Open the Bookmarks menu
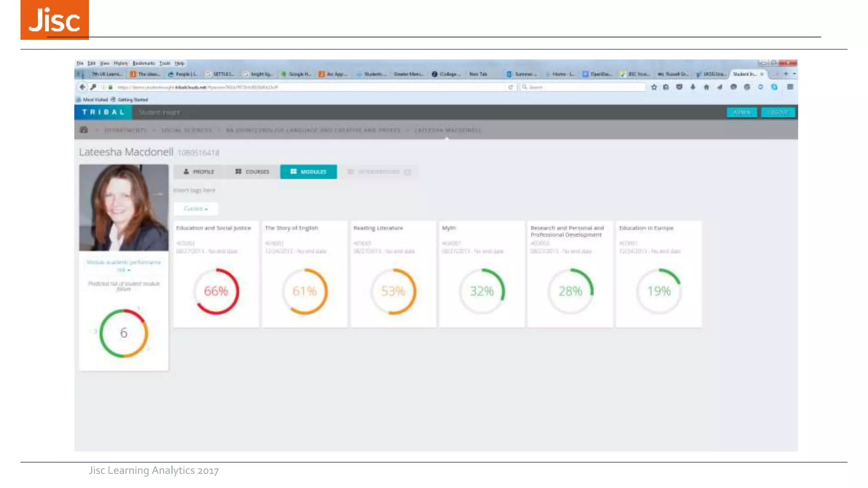This screenshot has width=868, height=488. pyautogui.click(x=144, y=63)
